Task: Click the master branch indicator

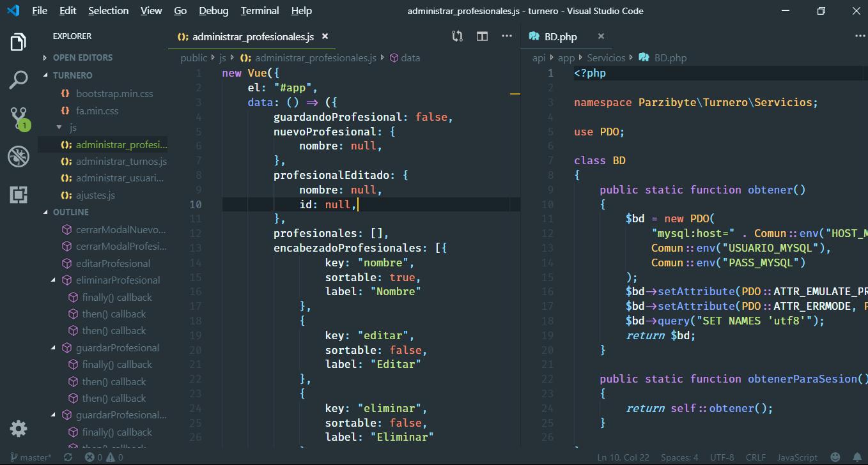Action: coord(30,457)
